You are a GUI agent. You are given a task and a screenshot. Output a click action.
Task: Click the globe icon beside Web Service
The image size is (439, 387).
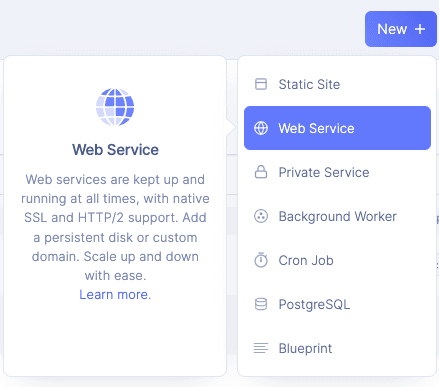(261, 128)
